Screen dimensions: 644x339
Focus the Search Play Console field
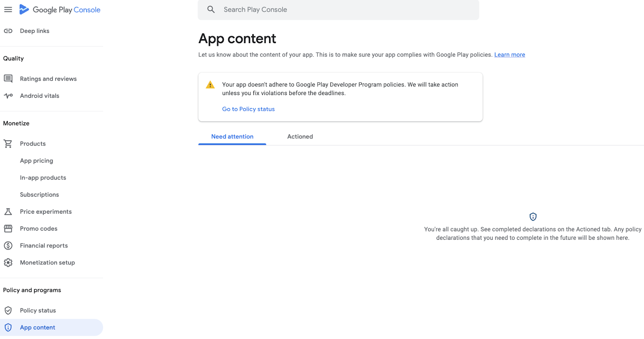346,10
